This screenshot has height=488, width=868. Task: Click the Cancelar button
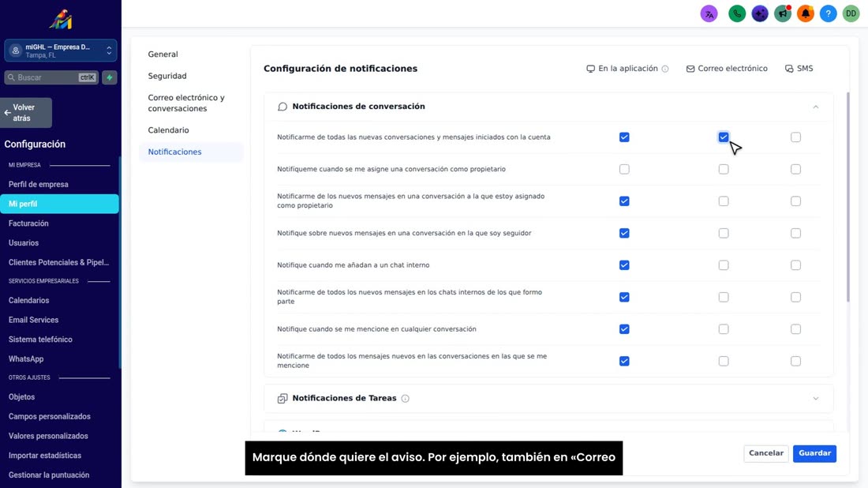(765, 453)
